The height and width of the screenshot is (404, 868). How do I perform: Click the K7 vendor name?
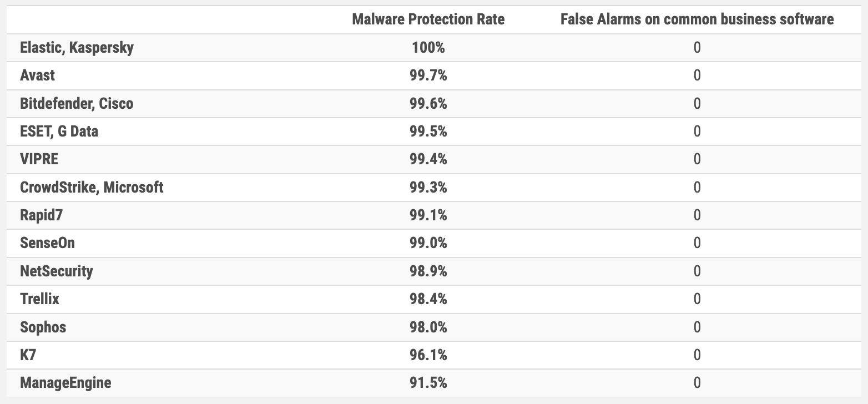28,355
